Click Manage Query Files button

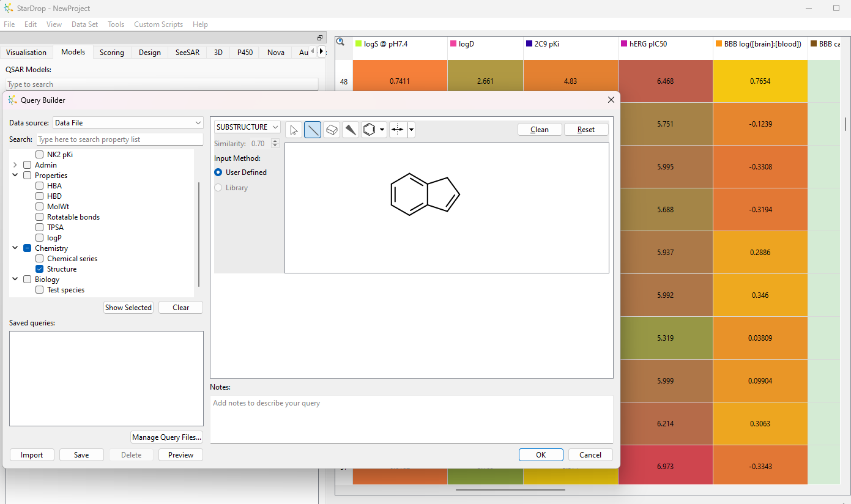[167, 437]
